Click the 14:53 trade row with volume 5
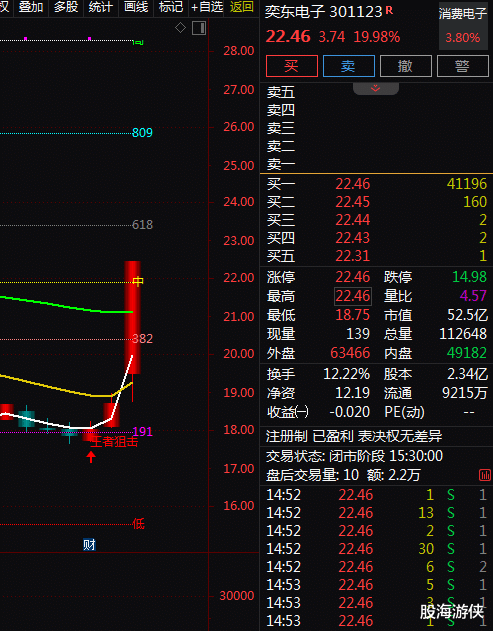The image size is (493, 631). pyautogui.click(x=376, y=585)
